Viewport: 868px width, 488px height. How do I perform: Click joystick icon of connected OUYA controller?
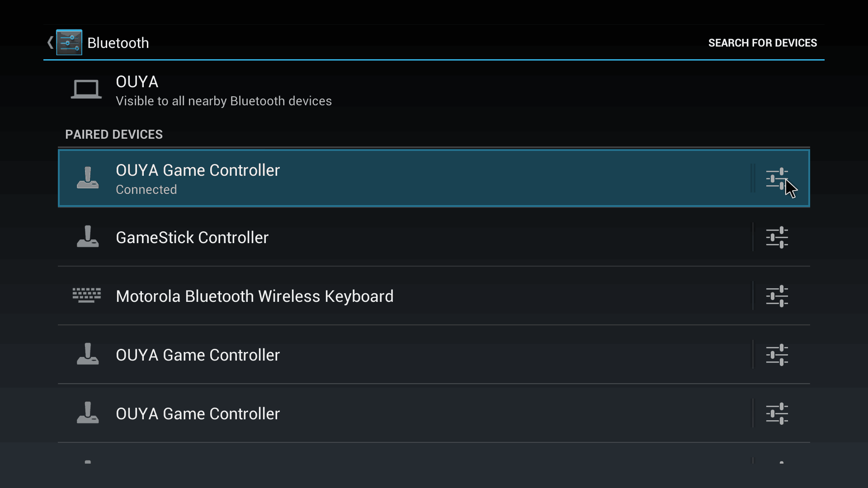pos(88,178)
